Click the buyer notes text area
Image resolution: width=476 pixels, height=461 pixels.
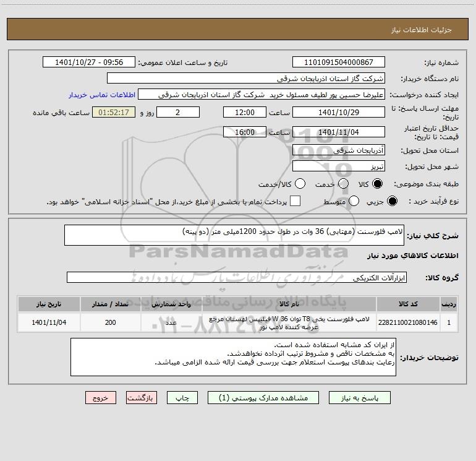233,357
